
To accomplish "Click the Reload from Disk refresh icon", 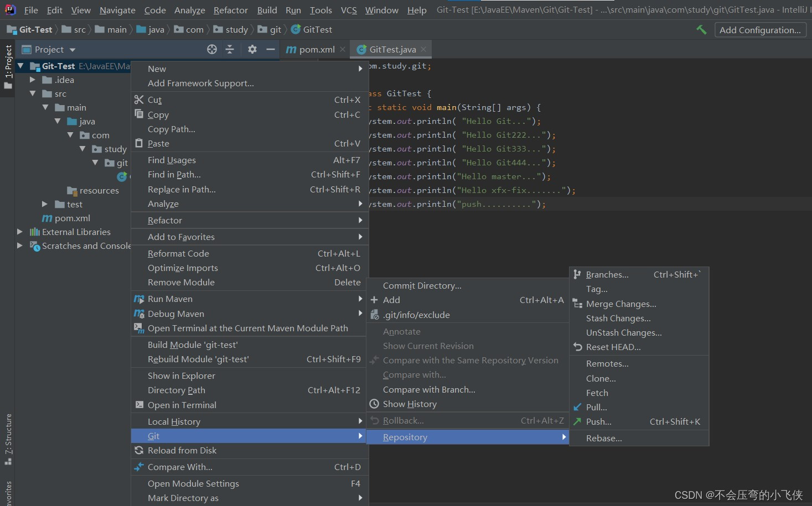I will pyautogui.click(x=139, y=450).
